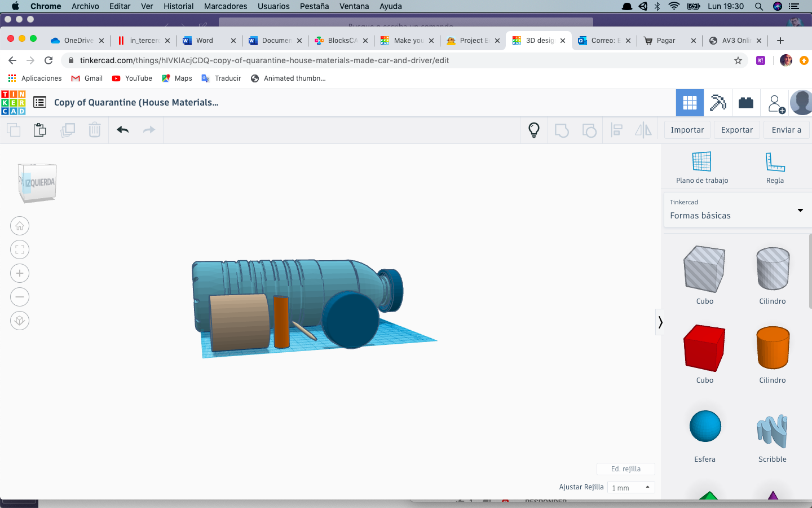Viewport: 812px width, 508px height.
Task: Select the red Cubo shape
Action: point(704,348)
